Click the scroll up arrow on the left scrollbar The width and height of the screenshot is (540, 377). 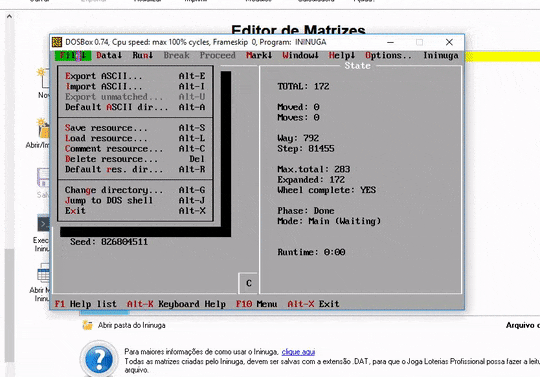coord(9,16)
